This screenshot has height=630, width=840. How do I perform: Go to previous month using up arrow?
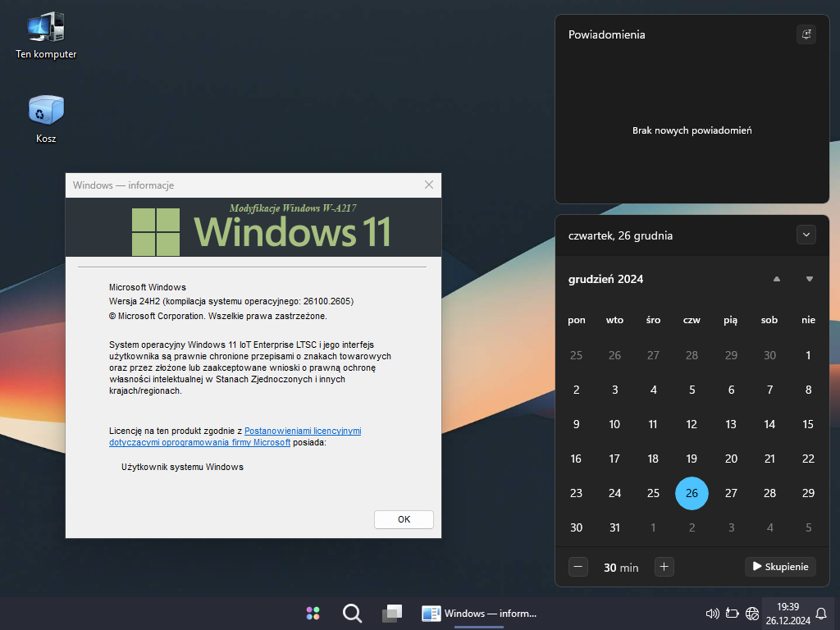tap(777, 279)
